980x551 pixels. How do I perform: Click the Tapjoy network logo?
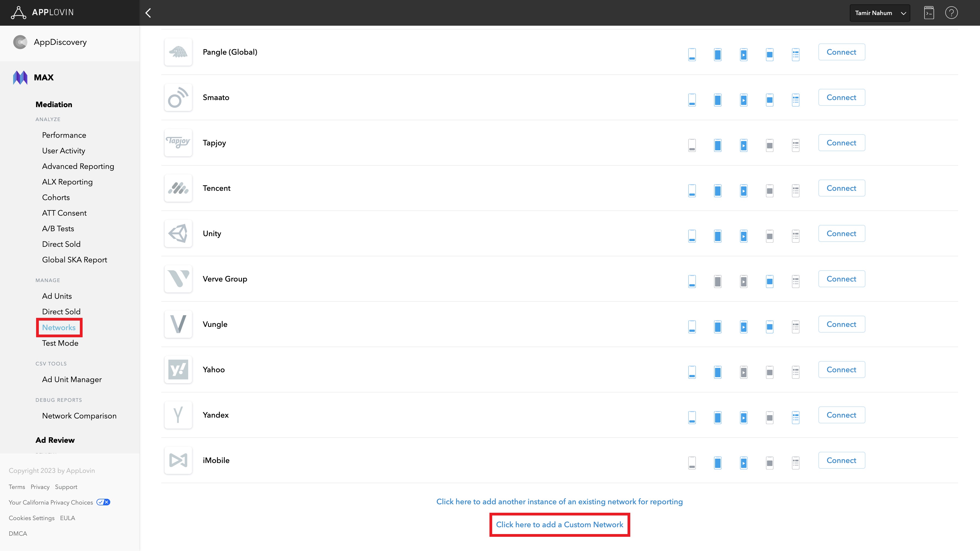[x=178, y=143]
